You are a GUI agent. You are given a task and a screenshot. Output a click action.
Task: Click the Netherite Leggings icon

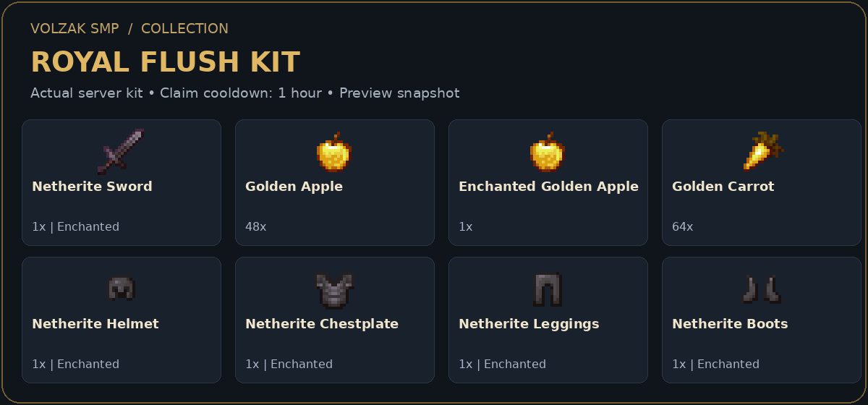[548, 289]
